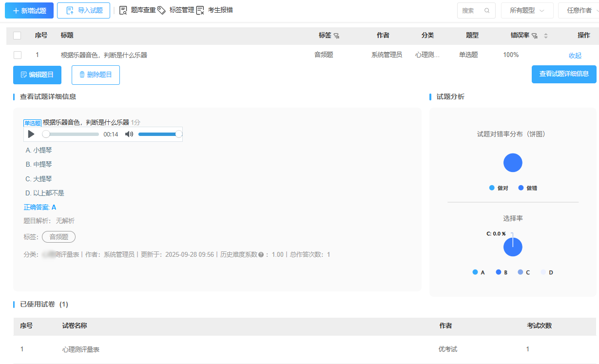Open the 标签 column filter icon
The image size is (599, 364).
click(x=336, y=36)
